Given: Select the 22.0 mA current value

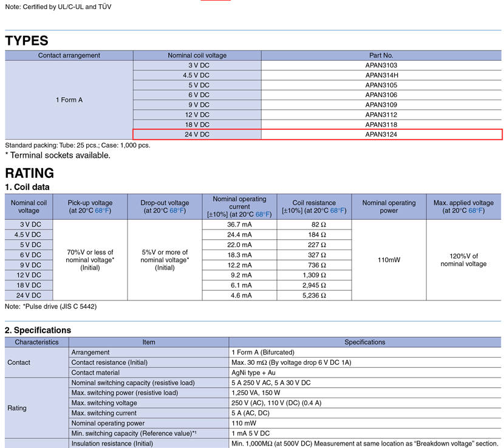Looking at the screenshot, I should 239,245.
